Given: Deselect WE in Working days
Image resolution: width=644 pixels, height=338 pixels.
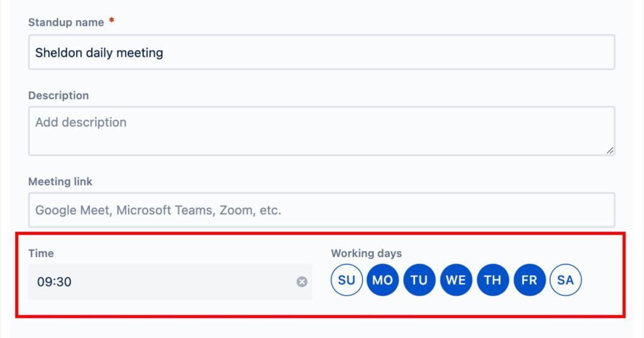Looking at the screenshot, I should 456,280.
